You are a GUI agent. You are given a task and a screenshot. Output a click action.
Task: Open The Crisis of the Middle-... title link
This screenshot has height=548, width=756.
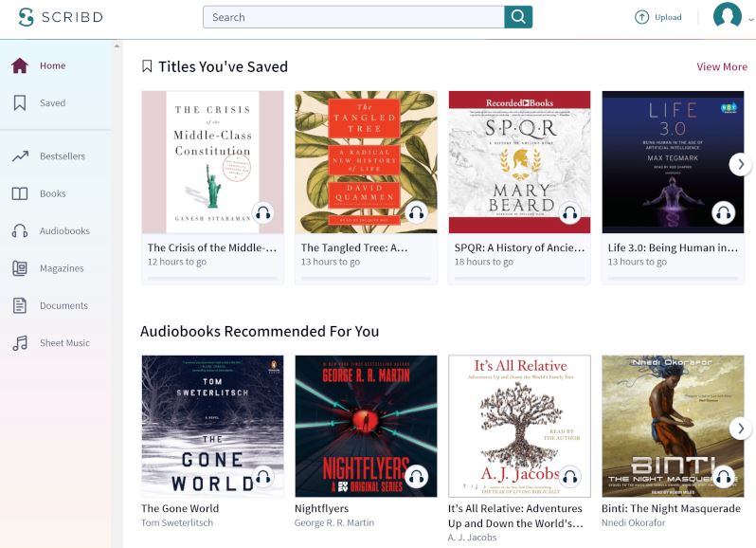pos(212,248)
